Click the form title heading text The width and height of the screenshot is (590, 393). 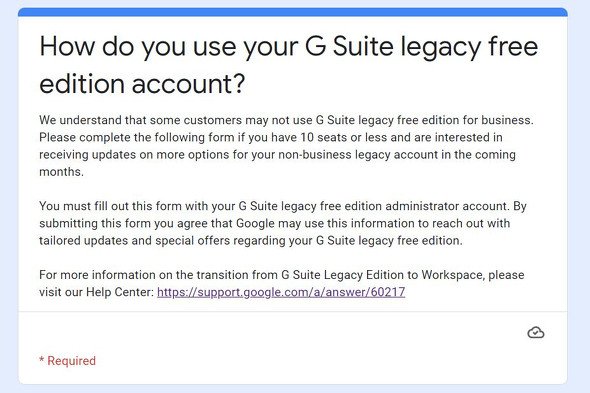tap(289, 65)
